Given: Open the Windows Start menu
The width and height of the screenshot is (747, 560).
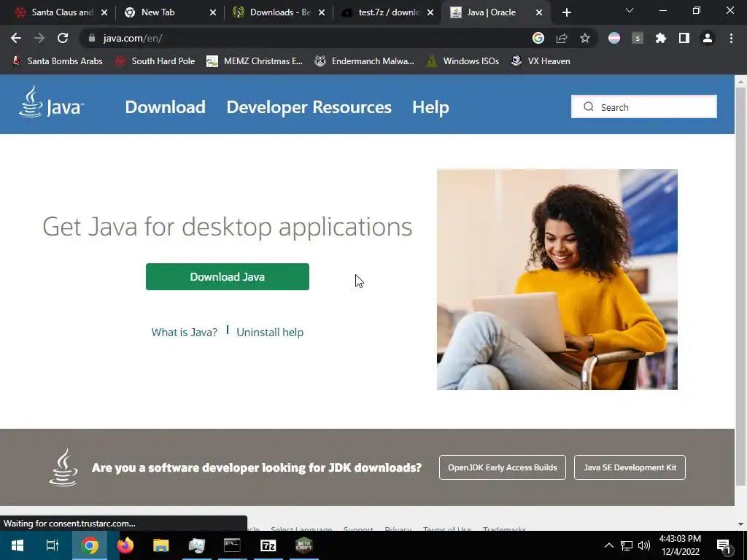Looking at the screenshot, I should click(x=18, y=545).
